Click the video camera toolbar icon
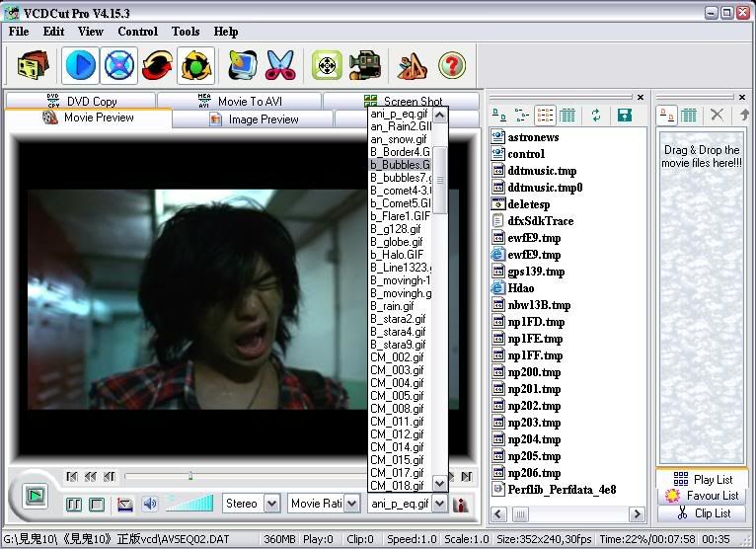The image size is (756, 549). click(365, 65)
